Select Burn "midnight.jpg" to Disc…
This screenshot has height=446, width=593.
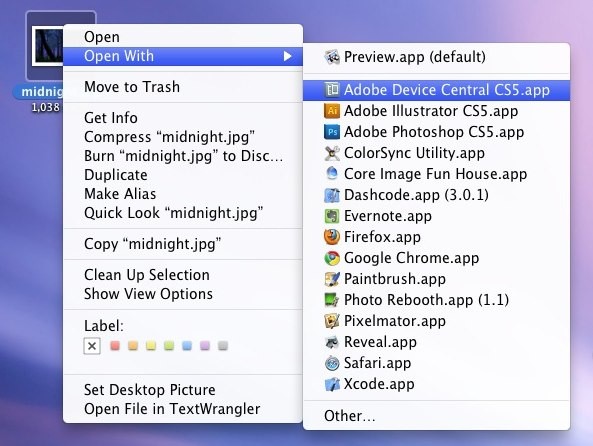click(x=183, y=156)
